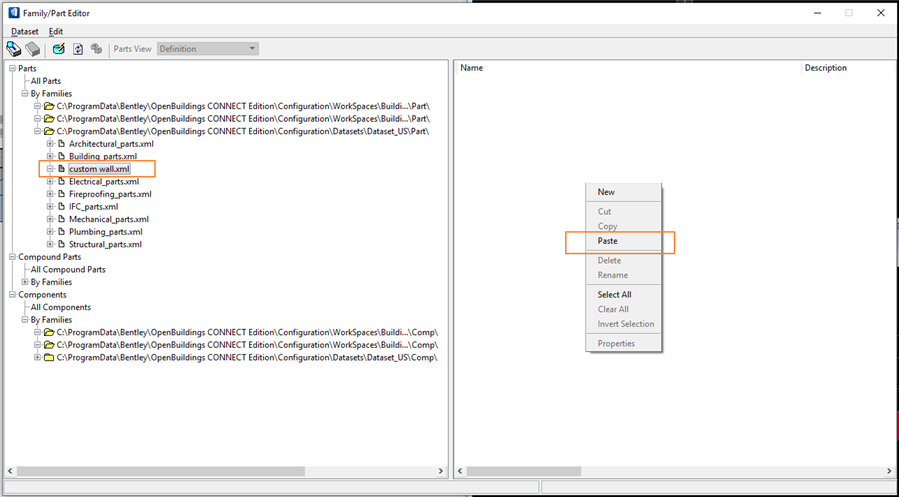
Task: Select the custom wall.xml tree item
Action: (99, 169)
